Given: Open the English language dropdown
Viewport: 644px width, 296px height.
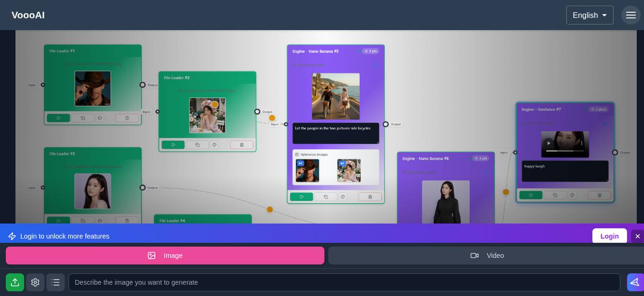Looking at the screenshot, I should click(590, 15).
